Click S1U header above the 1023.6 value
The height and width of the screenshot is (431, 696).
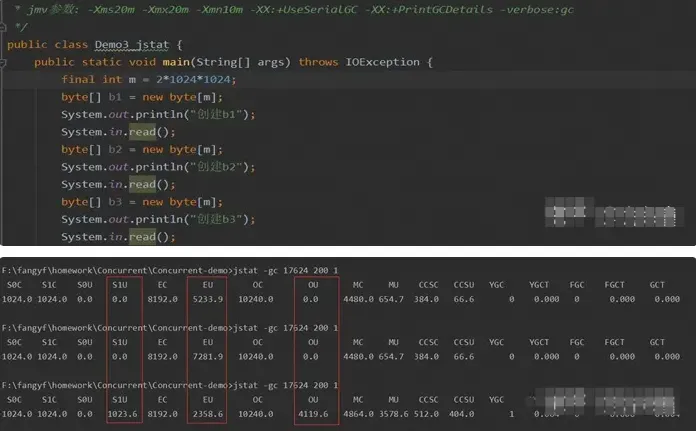coord(120,400)
